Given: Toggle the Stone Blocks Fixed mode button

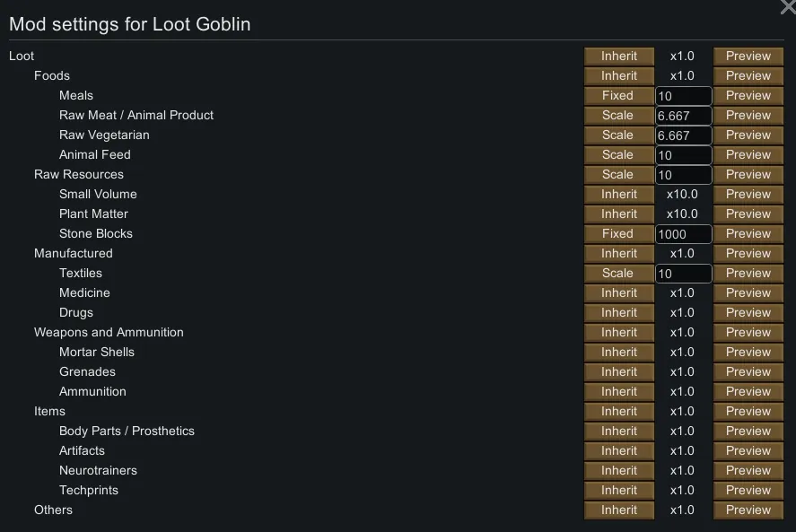Looking at the screenshot, I should pos(617,233).
